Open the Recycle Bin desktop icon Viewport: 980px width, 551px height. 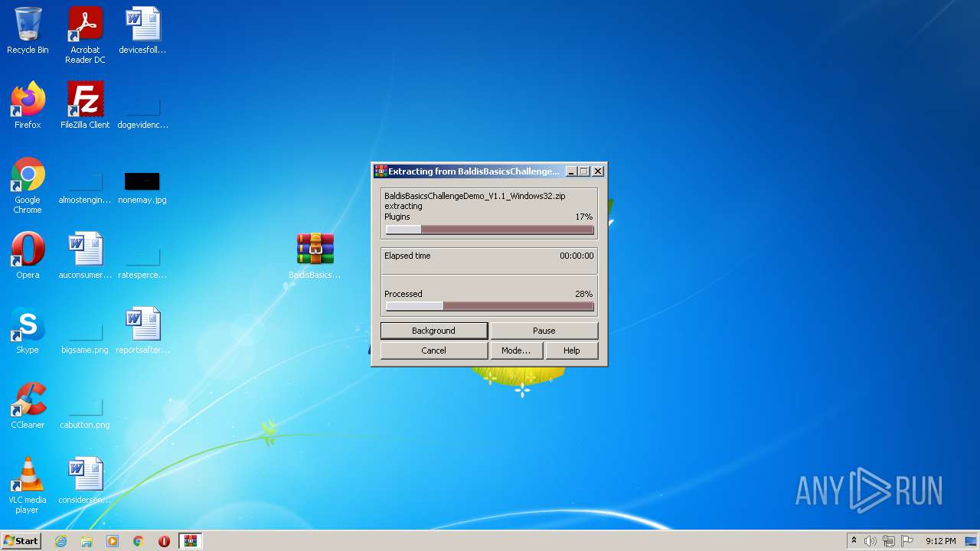[28, 31]
